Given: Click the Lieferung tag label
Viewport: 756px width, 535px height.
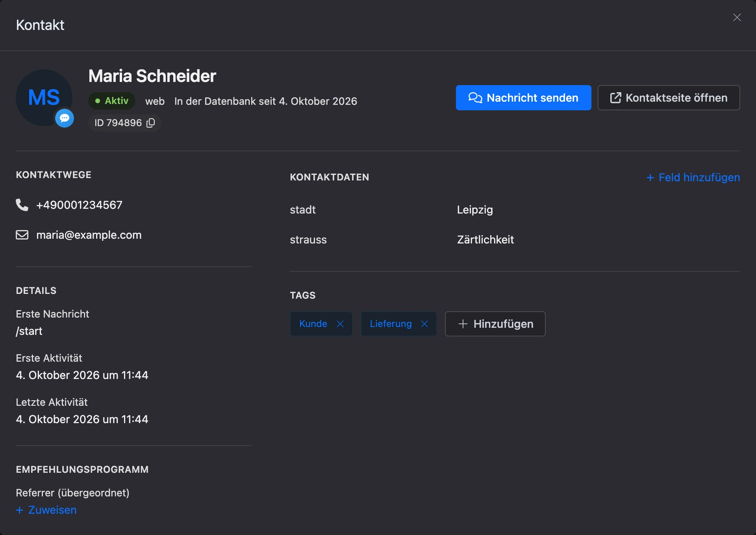Looking at the screenshot, I should coord(391,324).
